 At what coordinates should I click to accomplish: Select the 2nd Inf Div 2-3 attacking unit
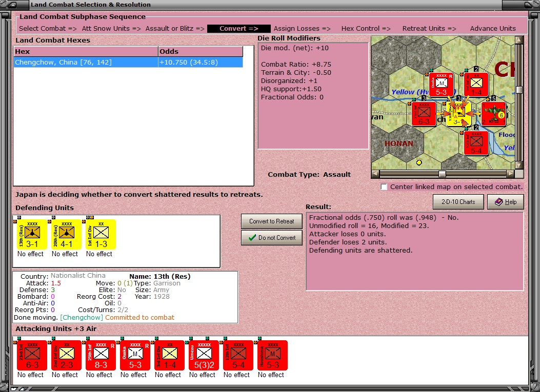coord(67,355)
